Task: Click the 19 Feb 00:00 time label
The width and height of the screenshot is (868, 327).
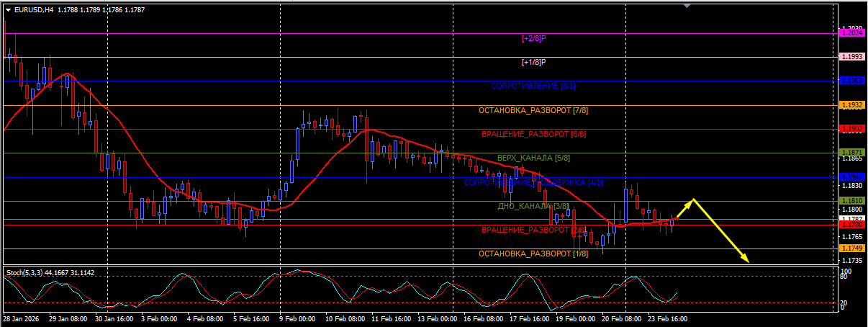Action: (576, 318)
